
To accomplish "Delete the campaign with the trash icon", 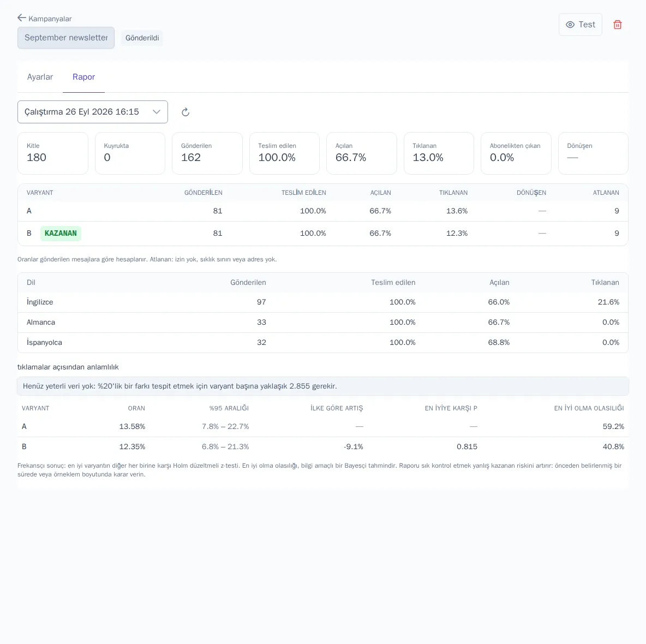I will click(617, 25).
